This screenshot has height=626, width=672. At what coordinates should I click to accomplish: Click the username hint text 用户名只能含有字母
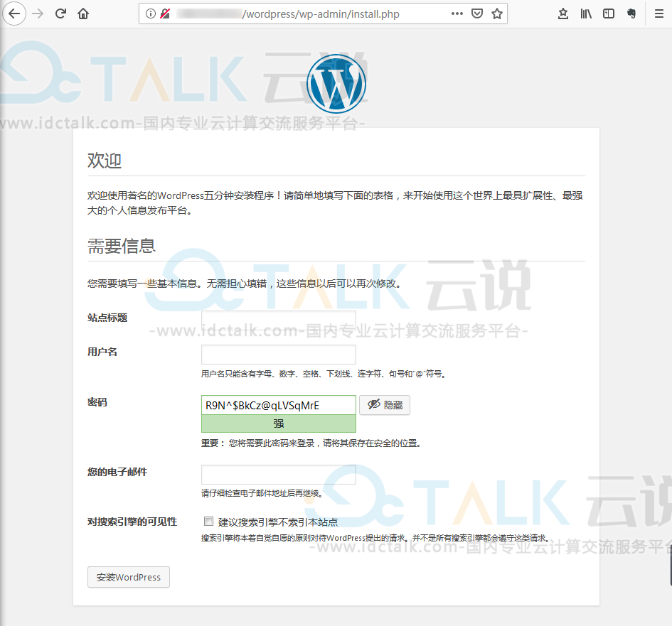point(324,374)
